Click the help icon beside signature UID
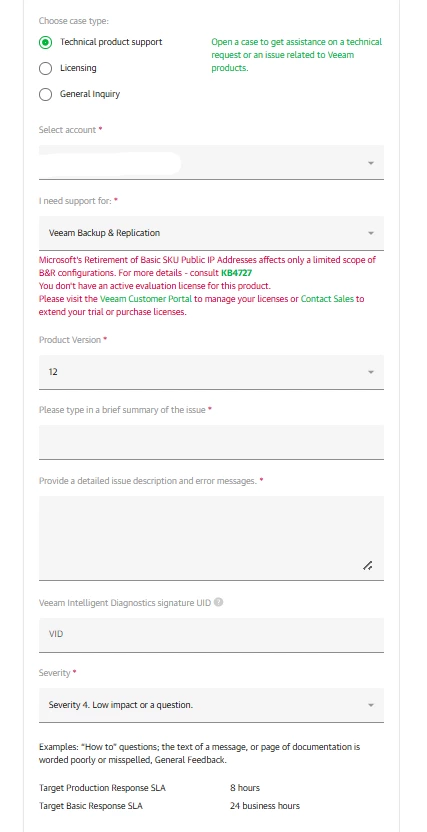This screenshot has width=427, height=832. tap(219, 602)
